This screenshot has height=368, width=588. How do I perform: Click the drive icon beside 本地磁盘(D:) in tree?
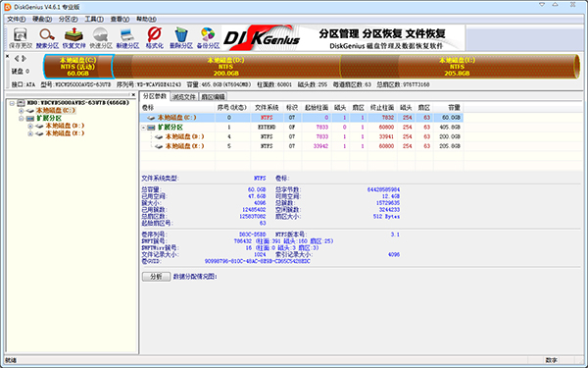click(39, 126)
